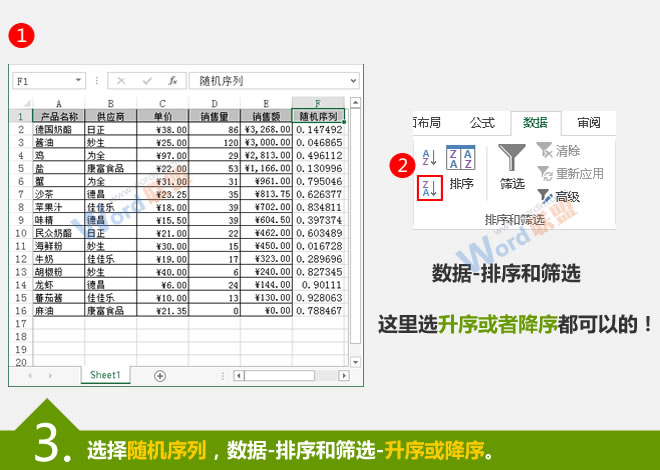The image size is (660, 470).
Task: Click the Sort Ascending A-Z icon
Action: point(429,158)
